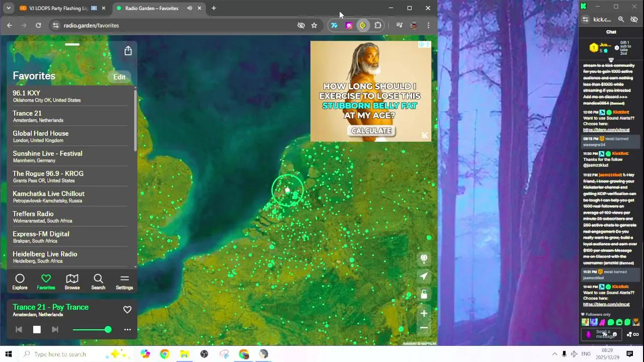Select Kamchatka Live Chillout station
Screen dimensions: 644x362
(x=70, y=197)
